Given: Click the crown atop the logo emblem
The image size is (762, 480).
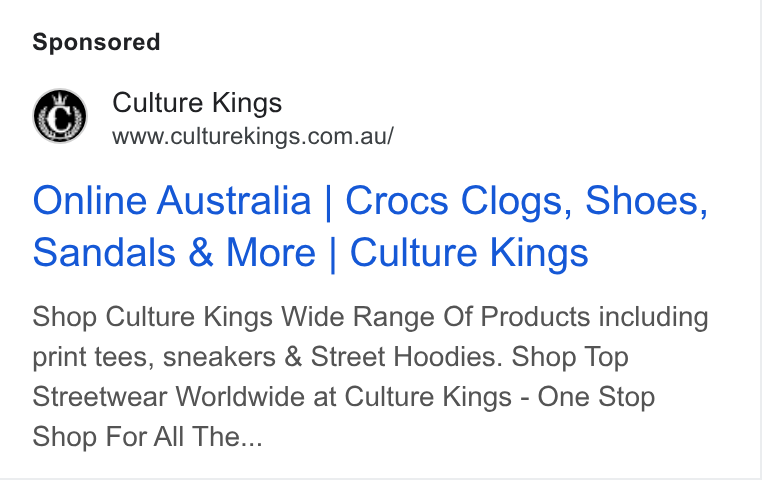Looking at the screenshot, I should 60,98.
